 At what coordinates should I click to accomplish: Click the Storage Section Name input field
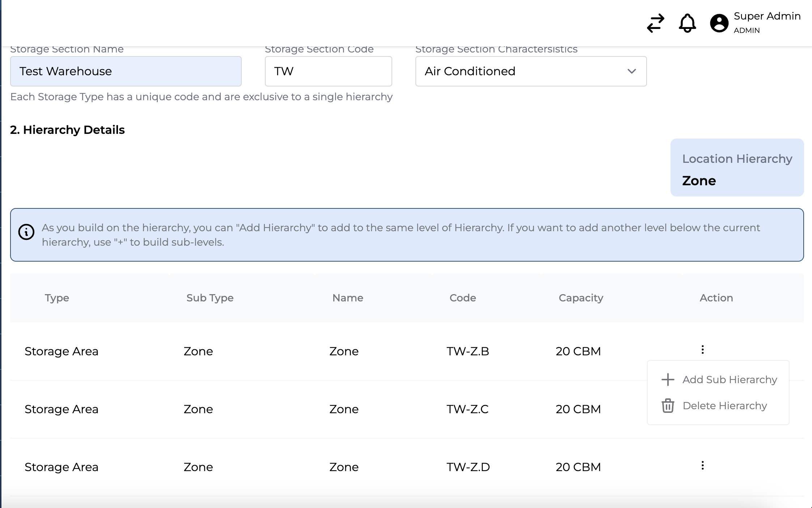click(126, 71)
